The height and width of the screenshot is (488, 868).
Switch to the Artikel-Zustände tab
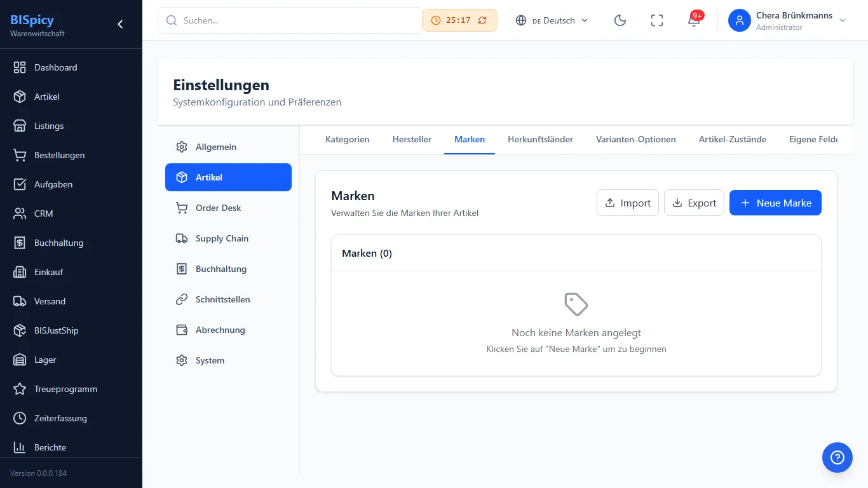pos(733,139)
